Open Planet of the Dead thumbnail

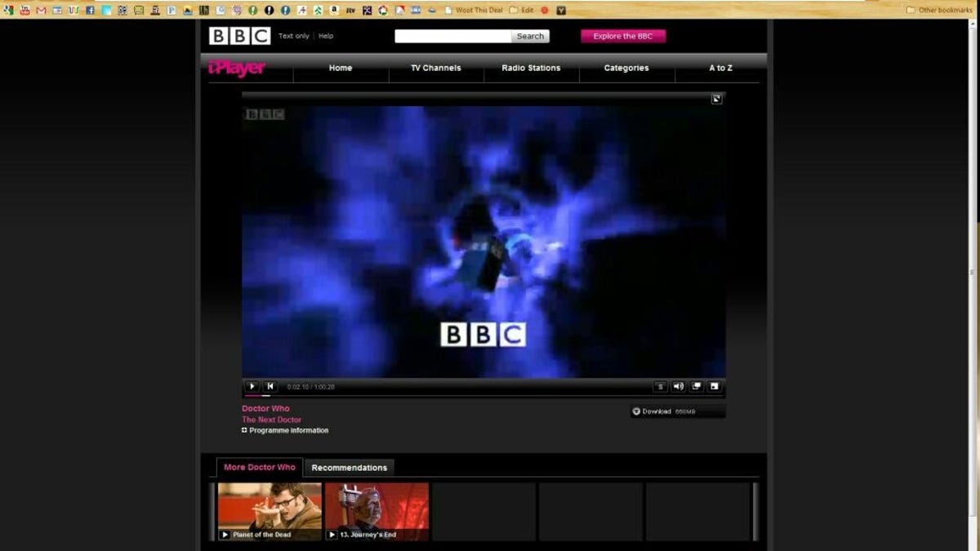(269, 511)
